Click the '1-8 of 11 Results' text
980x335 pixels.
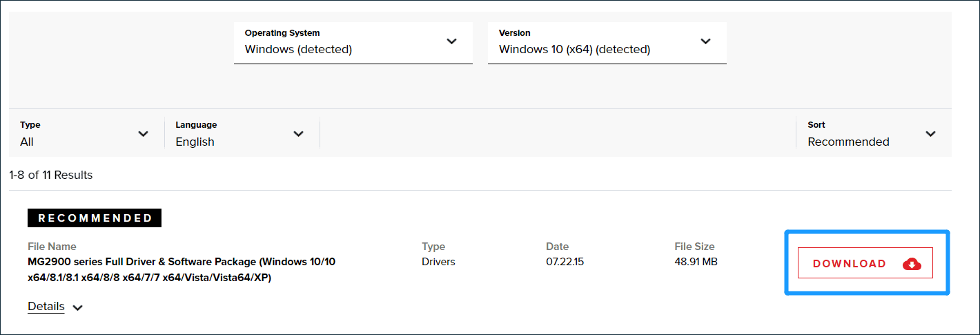[x=51, y=175]
